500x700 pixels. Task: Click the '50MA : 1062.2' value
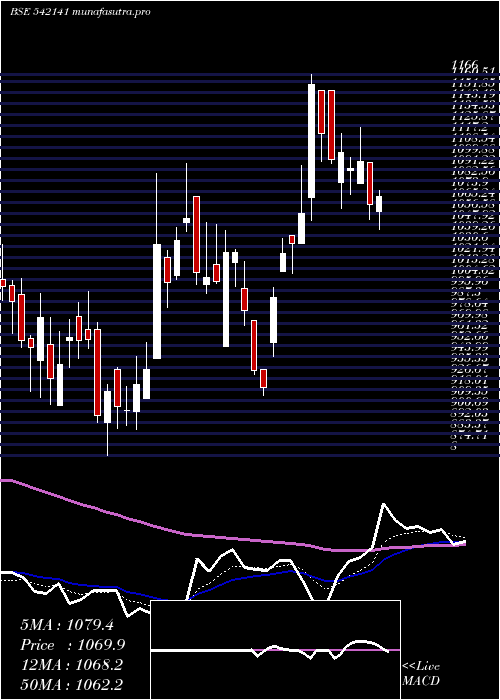[72, 684]
